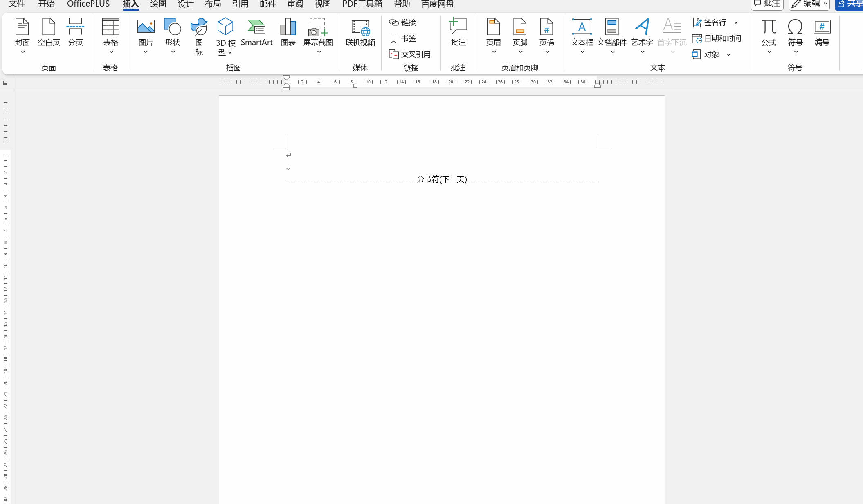Click the tab stop selector at ruler corner
The image size is (863, 504).
[5, 83]
